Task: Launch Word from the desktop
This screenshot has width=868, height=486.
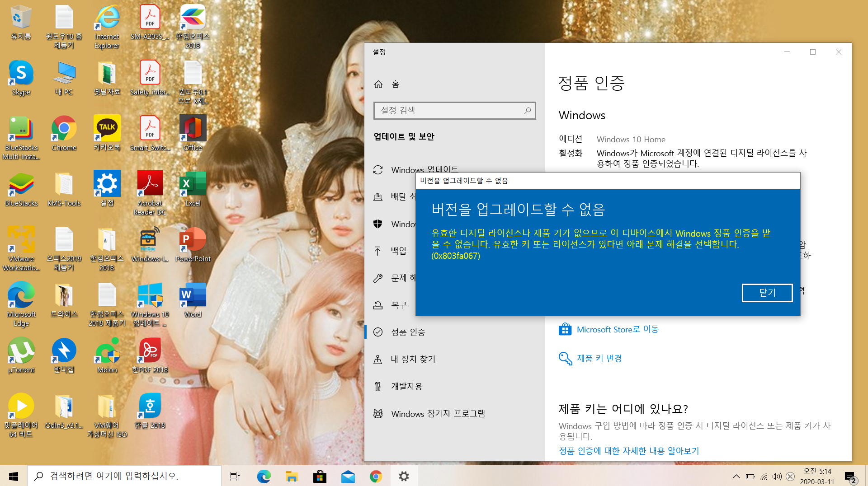Action: point(193,300)
